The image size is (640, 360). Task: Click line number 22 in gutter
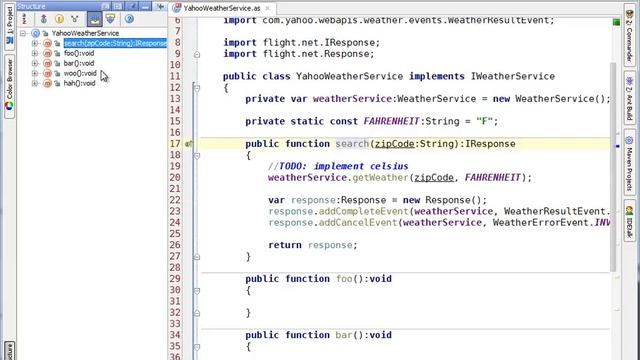coord(175,200)
